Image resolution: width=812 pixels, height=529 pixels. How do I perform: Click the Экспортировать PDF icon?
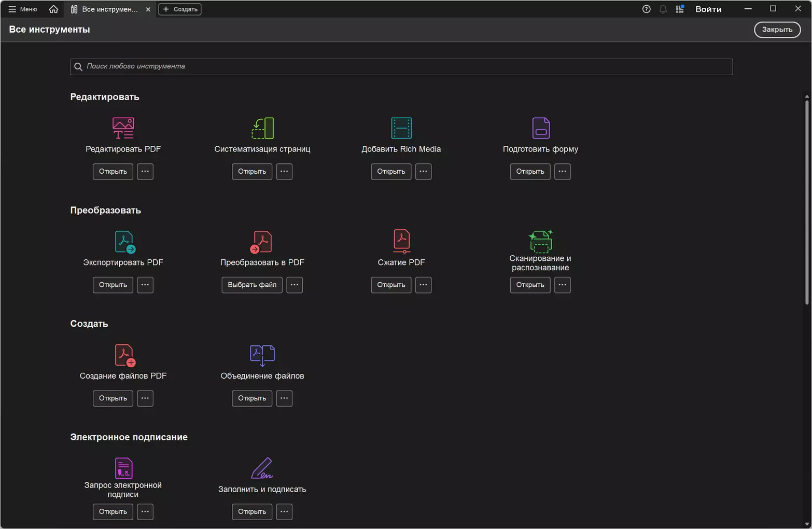point(124,242)
